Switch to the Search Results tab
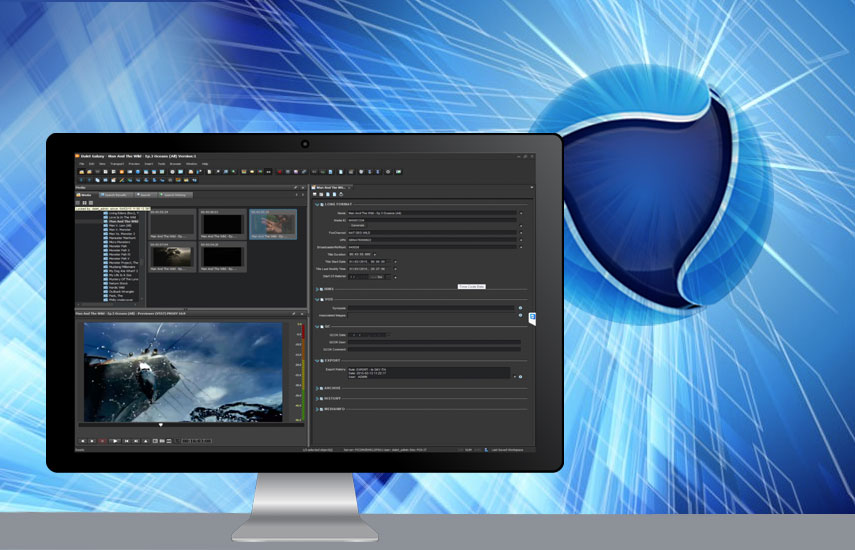This screenshot has height=550, width=855. (115, 195)
